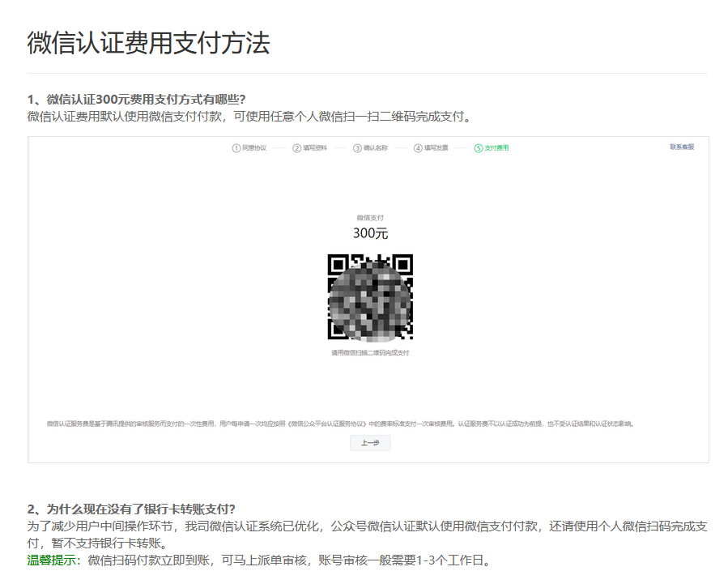The height and width of the screenshot is (588, 728).
Task: Select step 1 同意协议
Action: click(x=249, y=148)
